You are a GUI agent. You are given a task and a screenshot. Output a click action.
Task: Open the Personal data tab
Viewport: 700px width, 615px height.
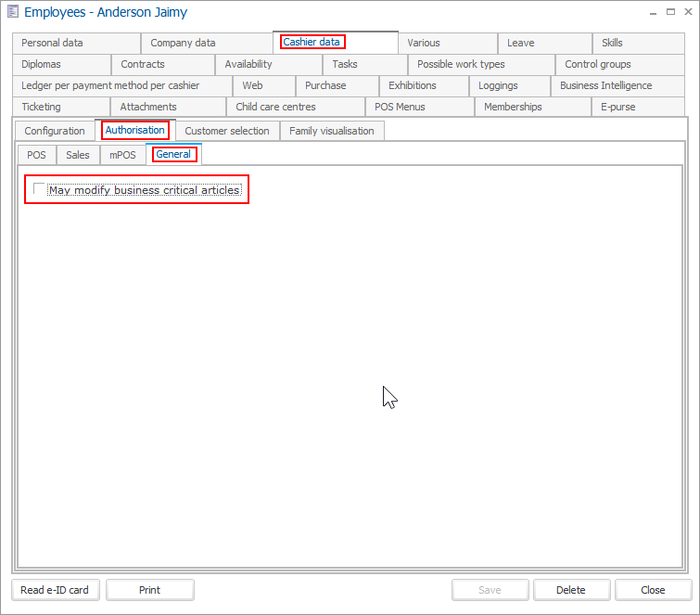(53, 43)
